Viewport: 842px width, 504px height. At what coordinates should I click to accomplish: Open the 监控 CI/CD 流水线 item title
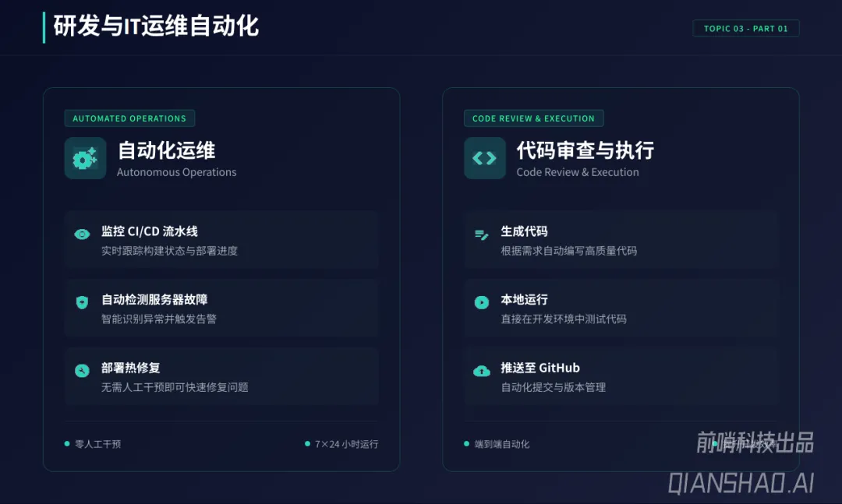point(150,231)
